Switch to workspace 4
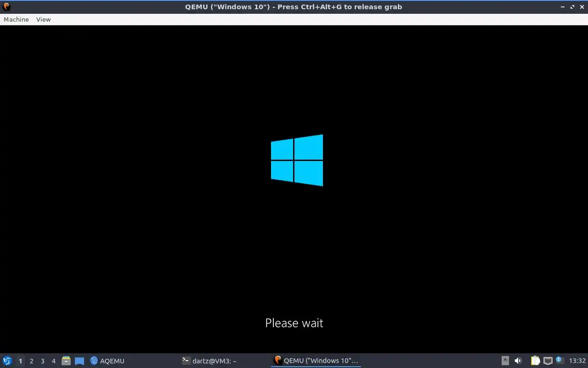The height and width of the screenshot is (368, 588). pos(53,361)
